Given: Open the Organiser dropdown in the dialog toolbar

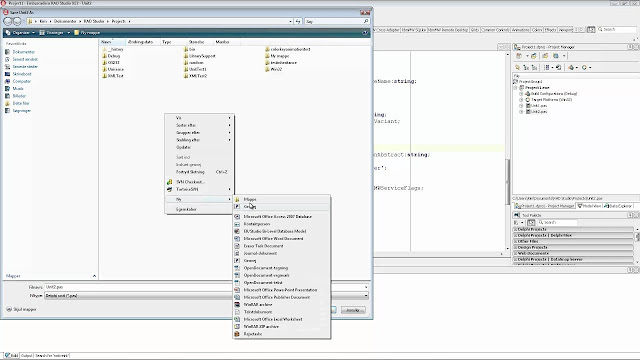Looking at the screenshot, I should [20, 33].
